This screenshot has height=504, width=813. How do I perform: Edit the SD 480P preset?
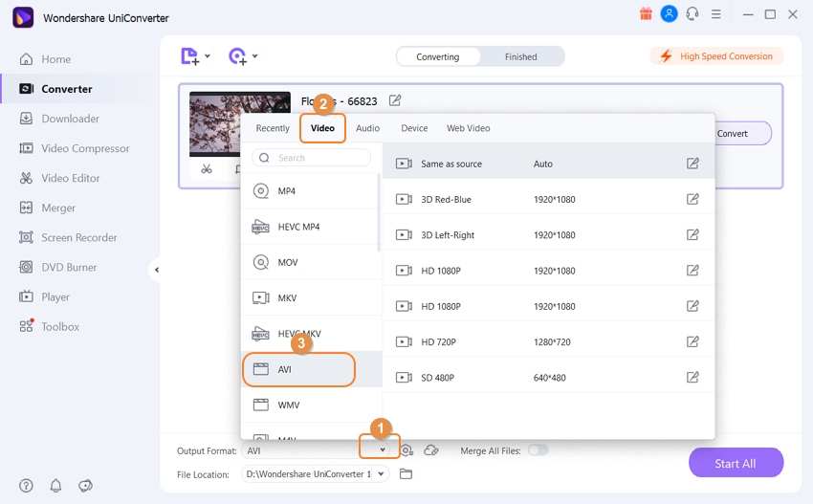692,378
